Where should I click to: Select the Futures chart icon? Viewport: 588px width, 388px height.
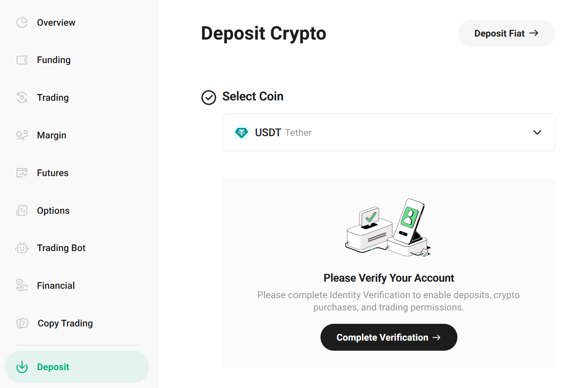22,173
